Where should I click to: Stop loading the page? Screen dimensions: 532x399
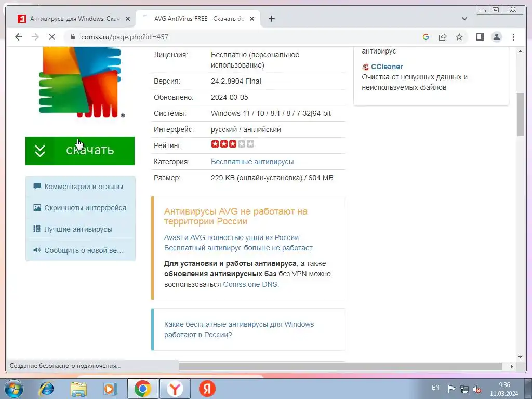pyautogui.click(x=52, y=37)
